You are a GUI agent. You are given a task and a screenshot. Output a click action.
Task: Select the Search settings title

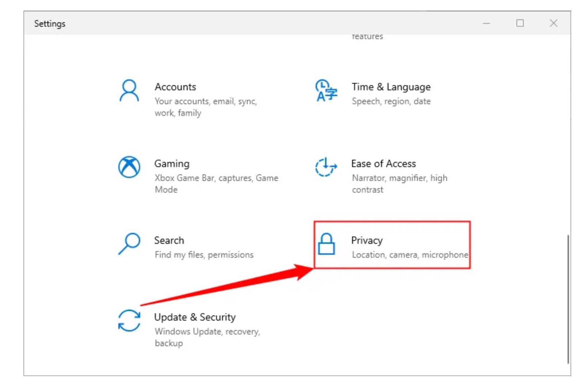point(169,240)
